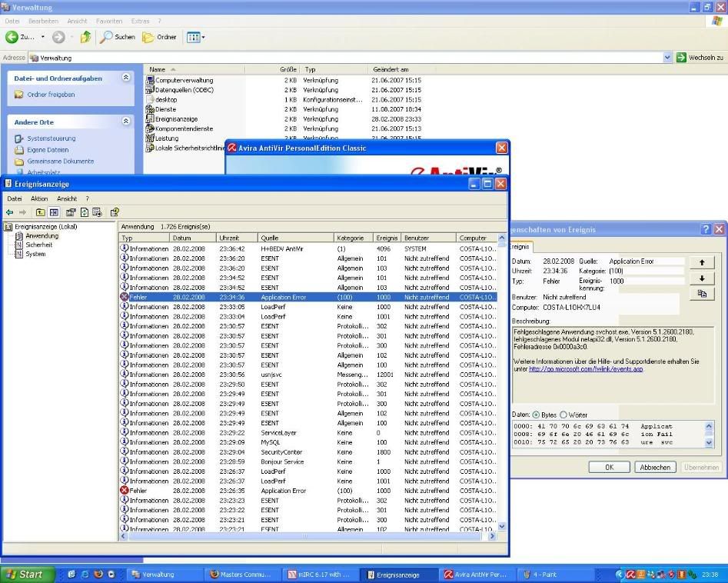This screenshot has width=728, height=583.
Task: Click Wechseln zu button next to address bar
Action: click(x=700, y=58)
